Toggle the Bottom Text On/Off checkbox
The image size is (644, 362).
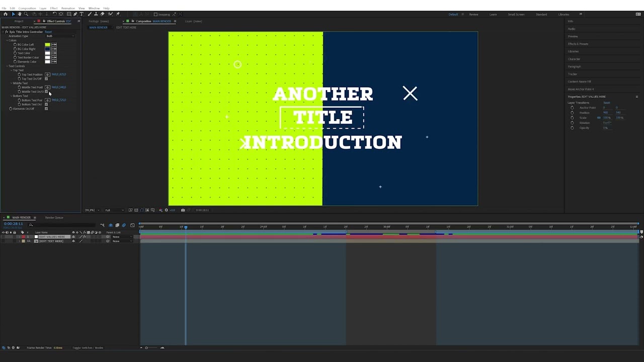(x=46, y=105)
